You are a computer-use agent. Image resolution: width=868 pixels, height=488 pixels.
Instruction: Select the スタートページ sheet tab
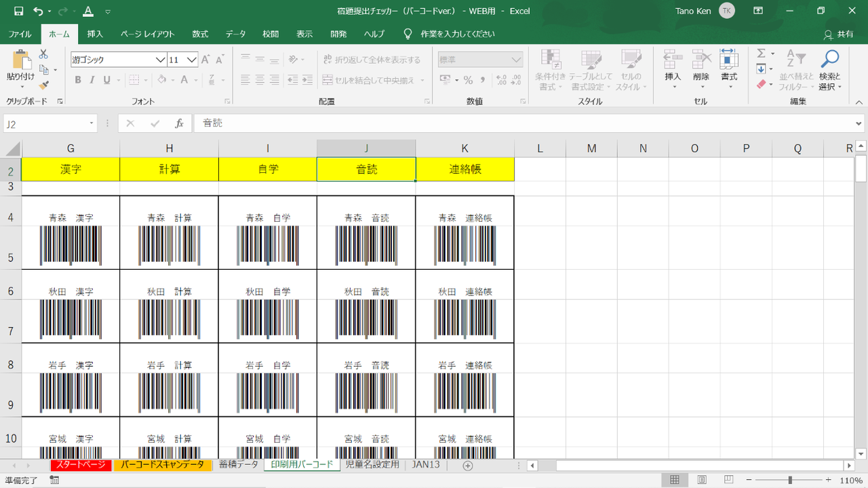click(81, 465)
